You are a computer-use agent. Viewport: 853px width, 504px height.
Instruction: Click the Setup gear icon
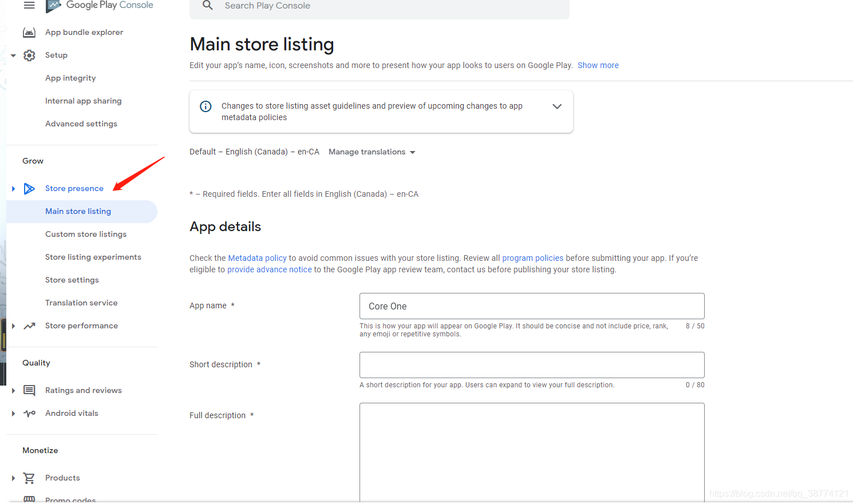click(x=29, y=55)
